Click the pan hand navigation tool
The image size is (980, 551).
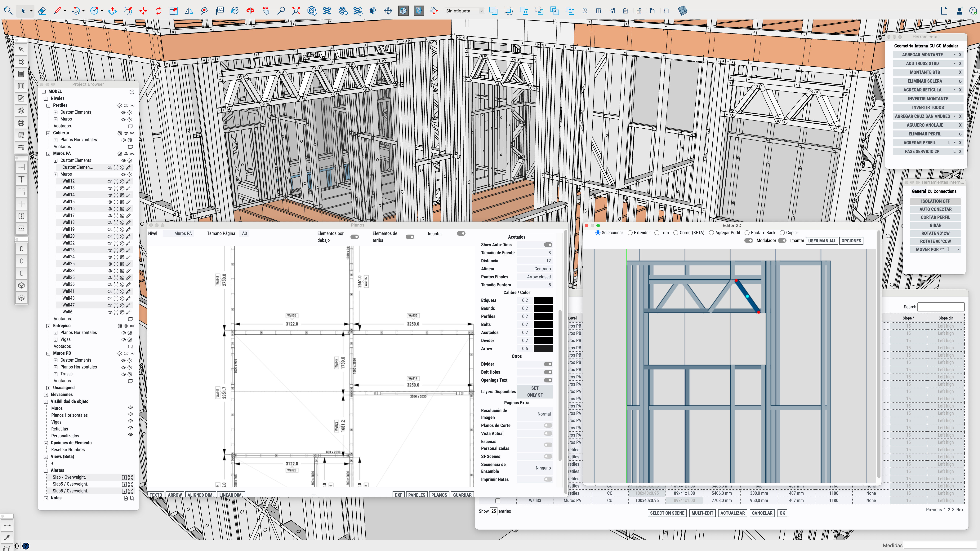[265, 11]
